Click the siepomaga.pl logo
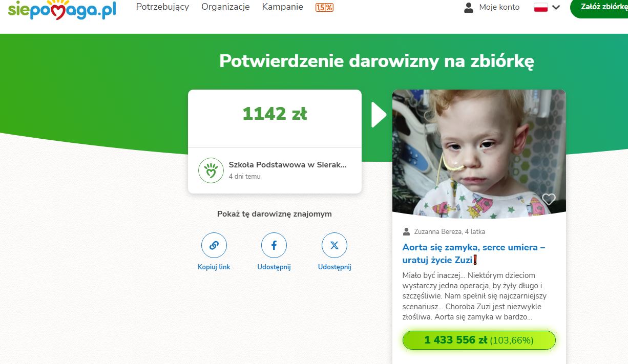The height and width of the screenshot is (364, 628). tap(61, 9)
